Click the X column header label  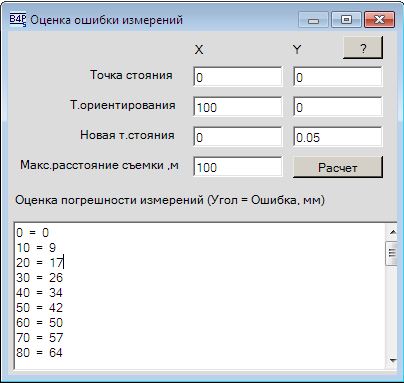click(x=199, y=50)
